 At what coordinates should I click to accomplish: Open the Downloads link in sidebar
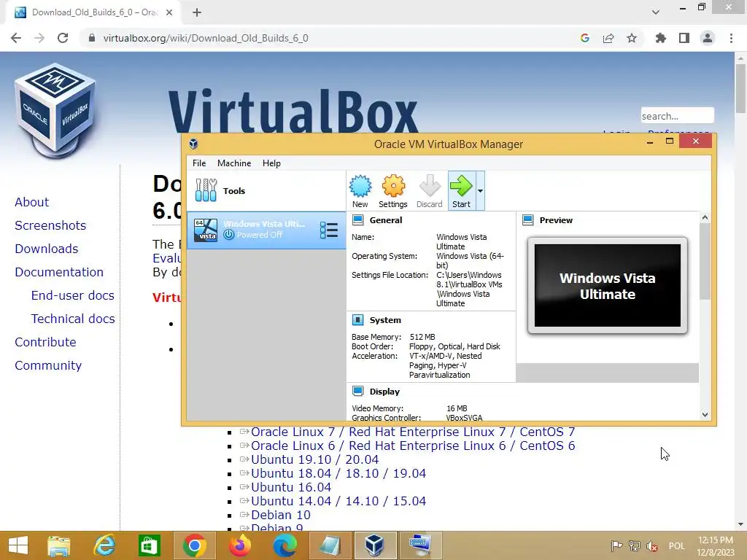(46, 249)
